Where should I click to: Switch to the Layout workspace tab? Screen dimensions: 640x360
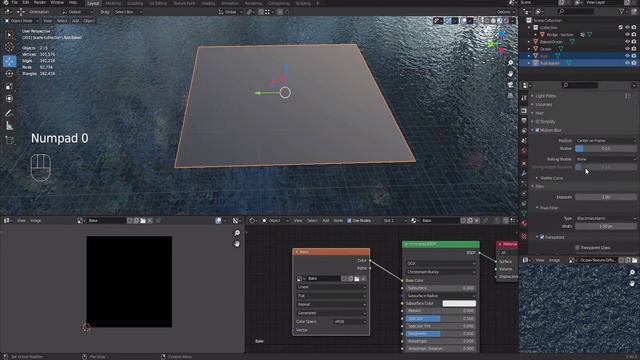pos(93,3)
